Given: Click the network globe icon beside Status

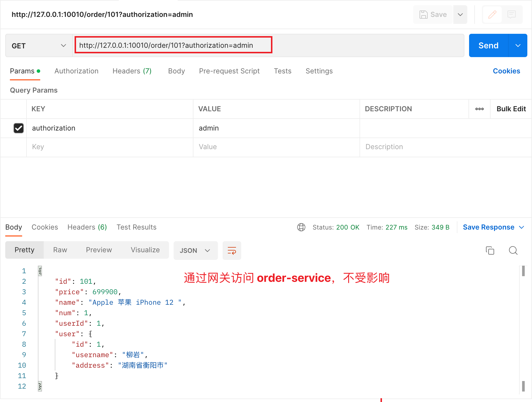Looking at the screenshot, I should tap(301, 227).
